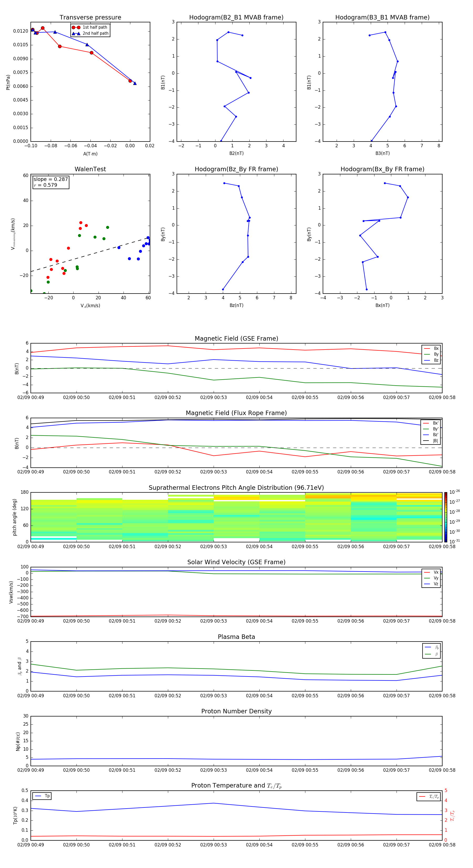Click the '10^-26' colorbar tick label
The height and width of the screenshot is (868, 473).
(455, 492)
